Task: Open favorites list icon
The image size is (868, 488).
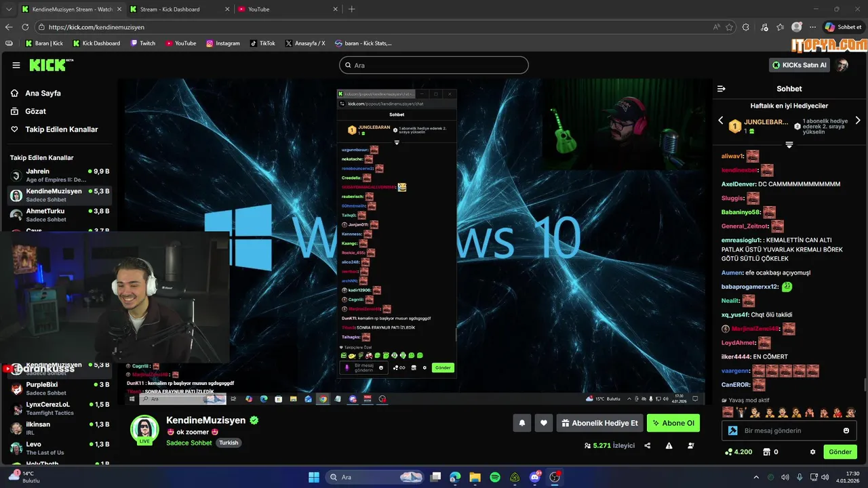Action: coord(781,27)
